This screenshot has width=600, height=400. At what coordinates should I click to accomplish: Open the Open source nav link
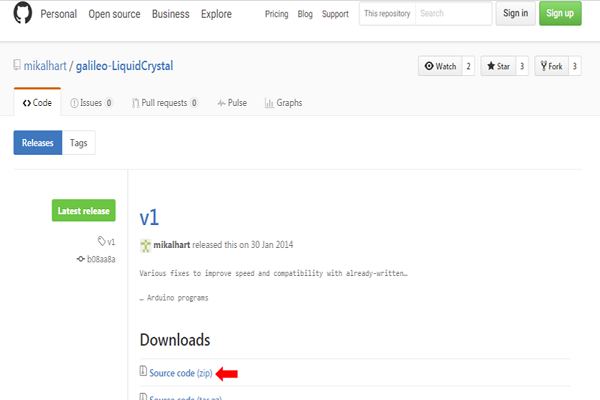coord(114,14)
